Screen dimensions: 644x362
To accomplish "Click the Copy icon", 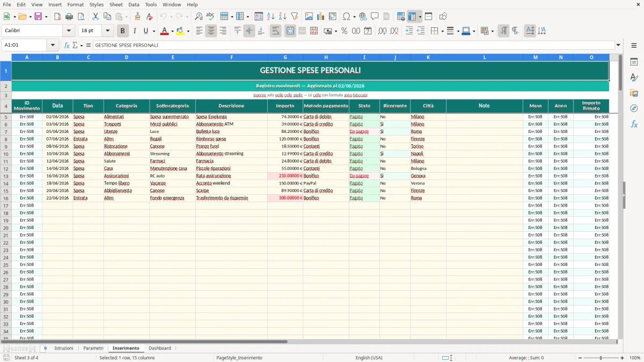I will coord(107,17).
